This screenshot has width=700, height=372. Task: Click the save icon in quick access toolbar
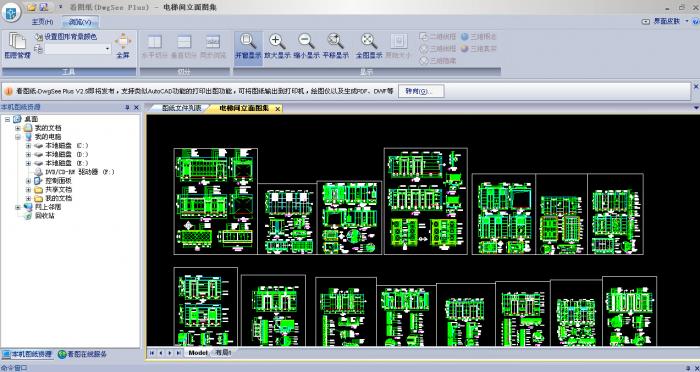(x=43, y=7)
